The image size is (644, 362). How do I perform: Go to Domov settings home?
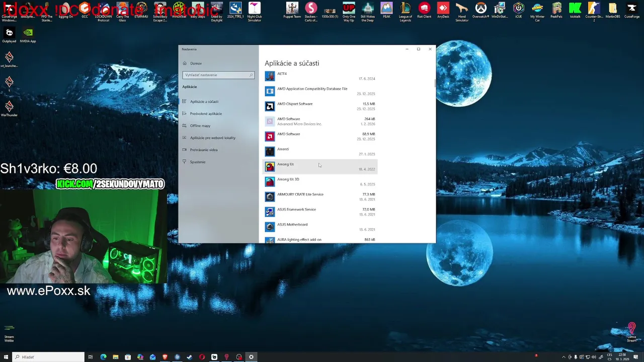(x=218, y=63)
